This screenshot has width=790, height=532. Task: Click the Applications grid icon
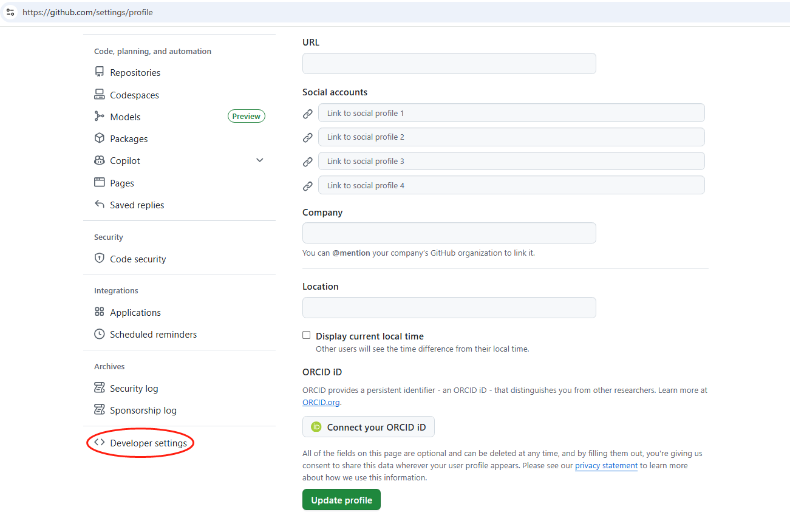(x=100, y=312)
